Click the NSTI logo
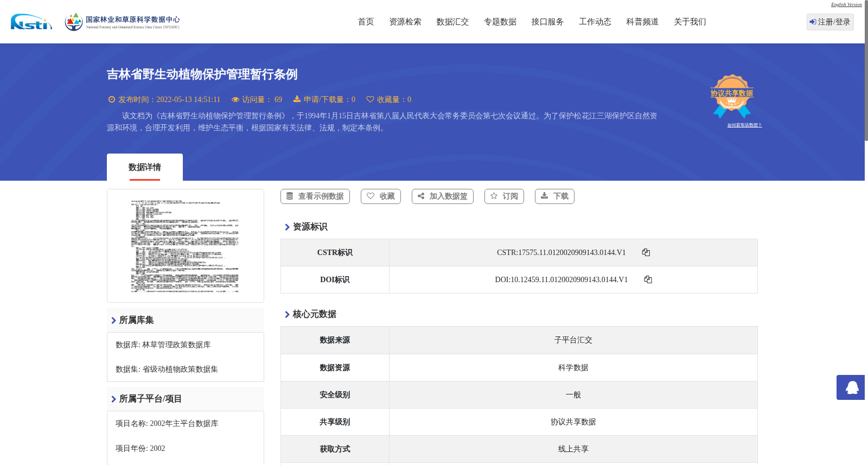Screen dimensions: 868x465 (x=31, y=22)
